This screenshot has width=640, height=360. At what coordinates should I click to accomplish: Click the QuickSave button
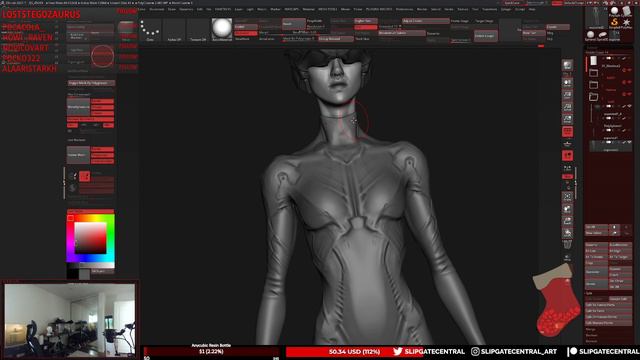point(512,3)
